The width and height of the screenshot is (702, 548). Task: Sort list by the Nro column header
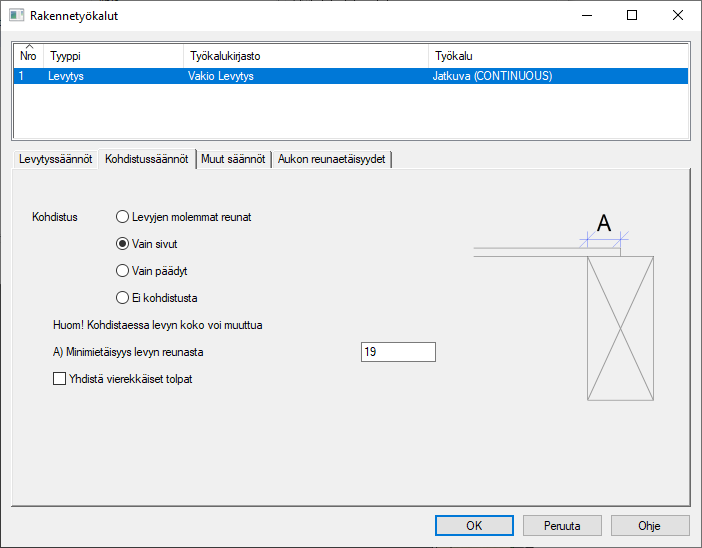coord(28,56)
